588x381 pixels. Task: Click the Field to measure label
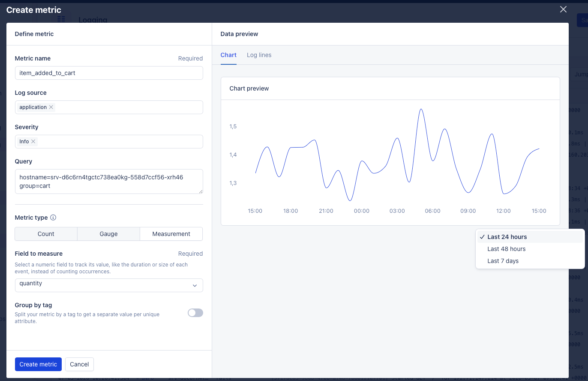[39, 254]
